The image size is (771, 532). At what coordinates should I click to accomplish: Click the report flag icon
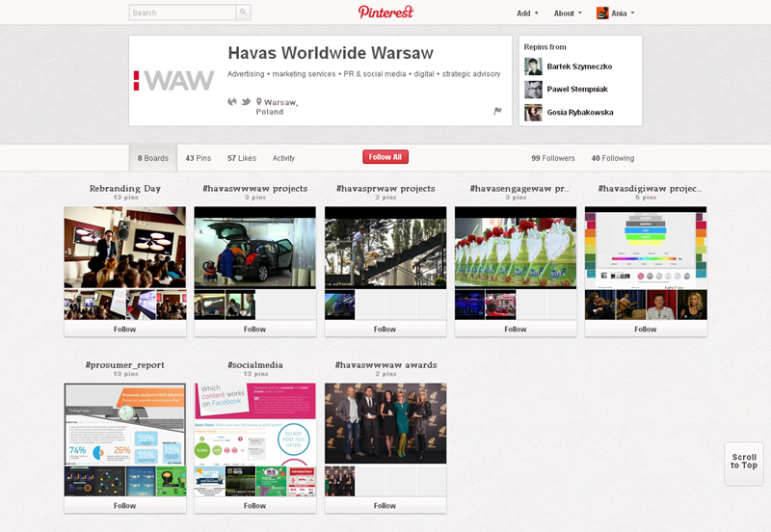pyautogui.click(x=498, y=112)
